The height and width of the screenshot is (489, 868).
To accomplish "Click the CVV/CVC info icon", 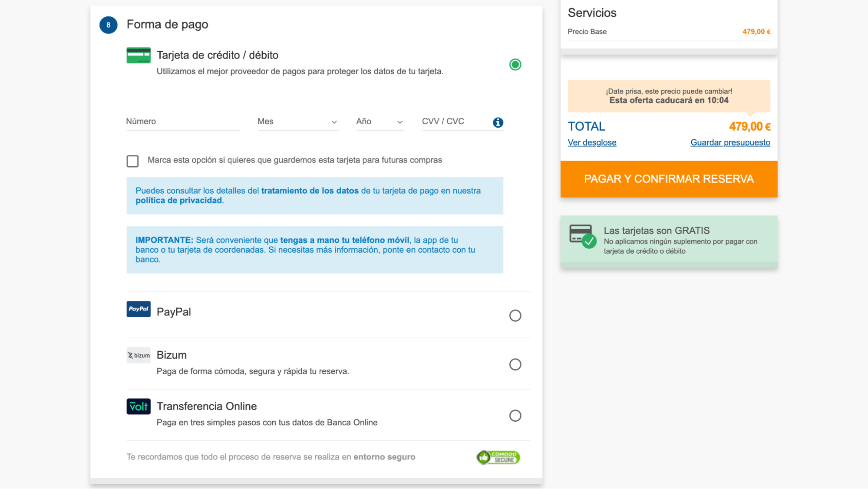I will coord(498,122).
